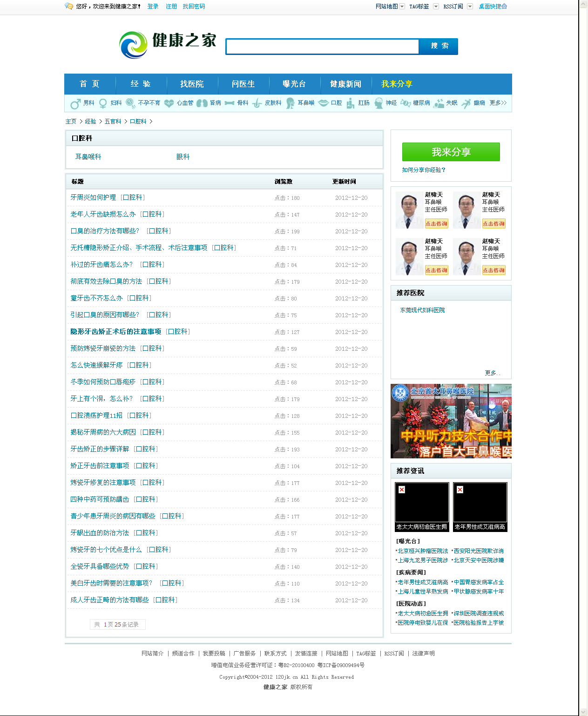Click the green 我来分享 button
Viewport: 588px width, 716px height.
[x=451, y=152]
